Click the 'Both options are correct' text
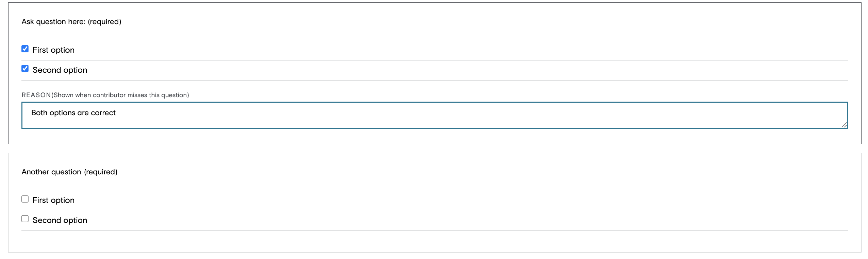Viewport: 868px width, 259px height. 73,113
